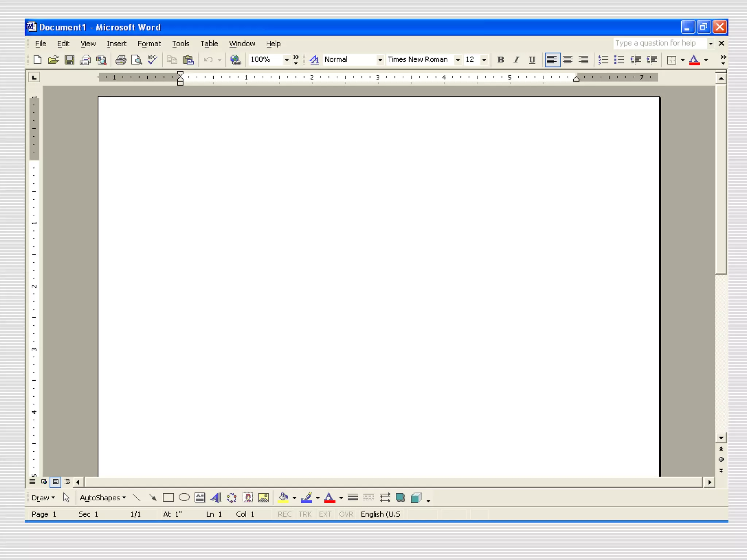The height and width of the screenshot is (560, 747).
Task: Open the Normal style dropdown
Action: (380, 60)
